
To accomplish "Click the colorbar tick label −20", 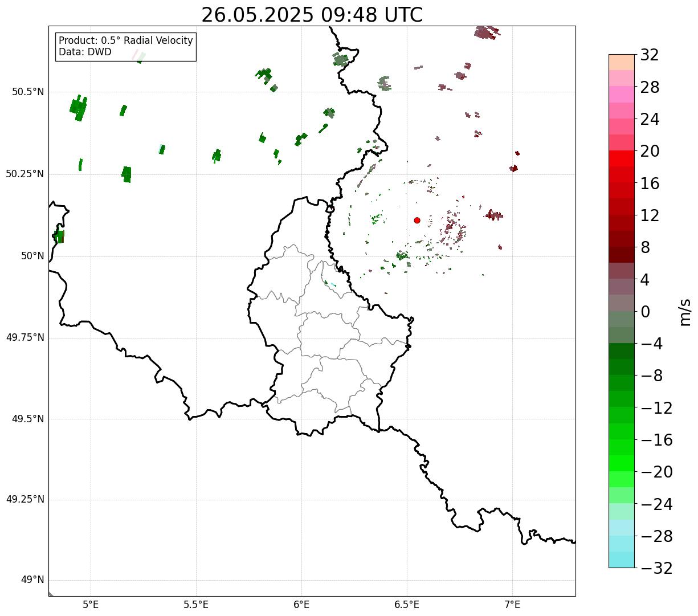I will coord(656,472).
